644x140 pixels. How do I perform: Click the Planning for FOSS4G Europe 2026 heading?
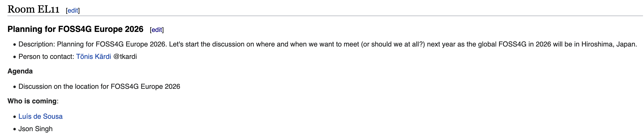pyautogui.click(x=76, y=29)
